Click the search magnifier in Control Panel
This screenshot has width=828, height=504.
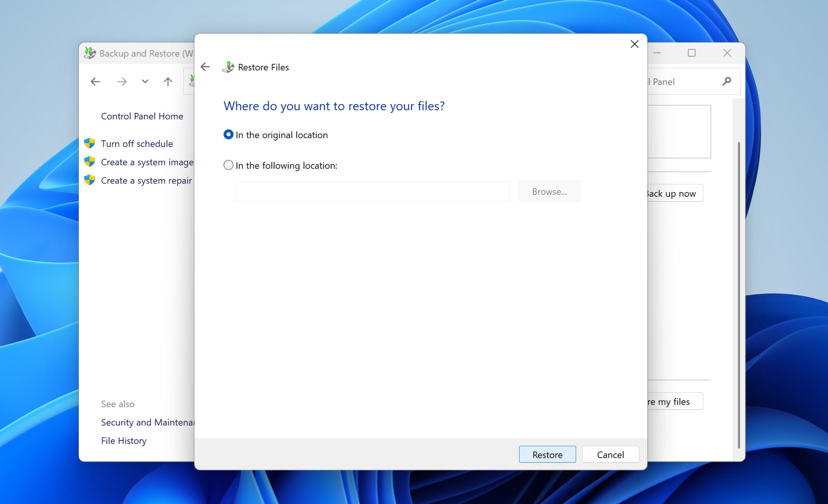pyautogui.click(x=727, y=81)
